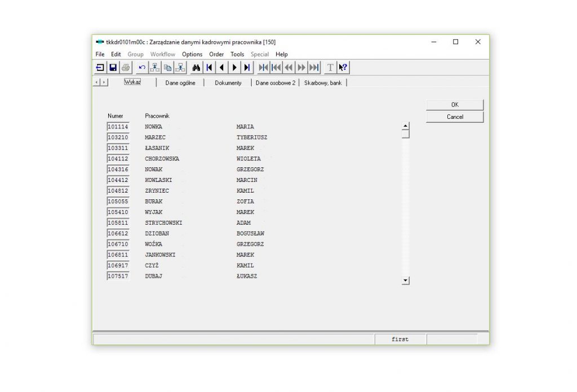Click the greyed Group menu
Screen dimensions: 577x392
pos(135,54)
